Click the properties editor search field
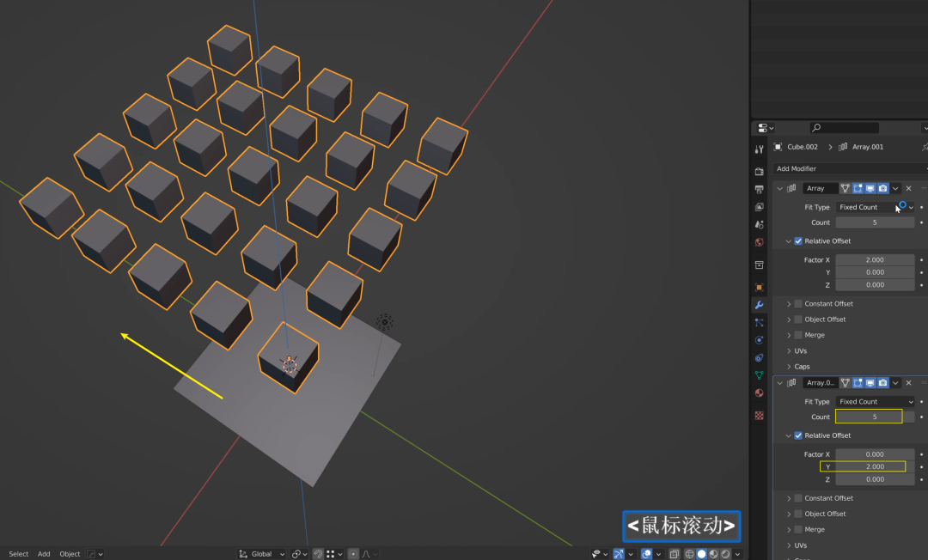The image size is (928, 560). coord(844,128)
